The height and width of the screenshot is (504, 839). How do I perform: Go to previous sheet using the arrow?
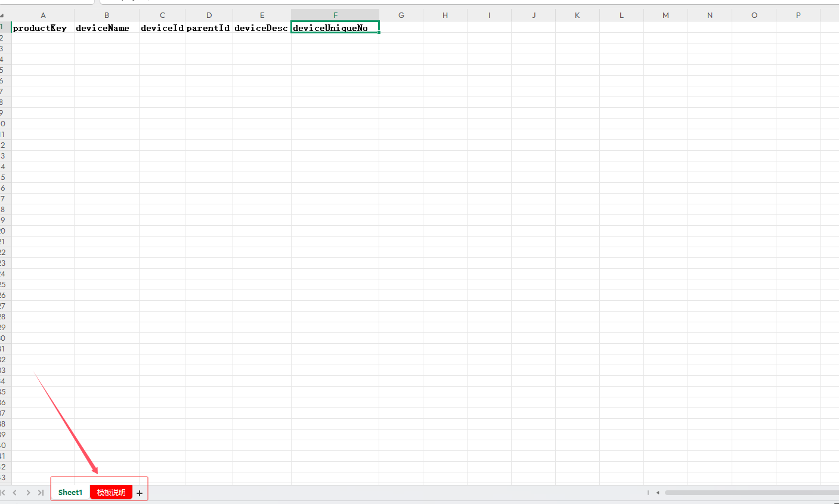(15, 493)
